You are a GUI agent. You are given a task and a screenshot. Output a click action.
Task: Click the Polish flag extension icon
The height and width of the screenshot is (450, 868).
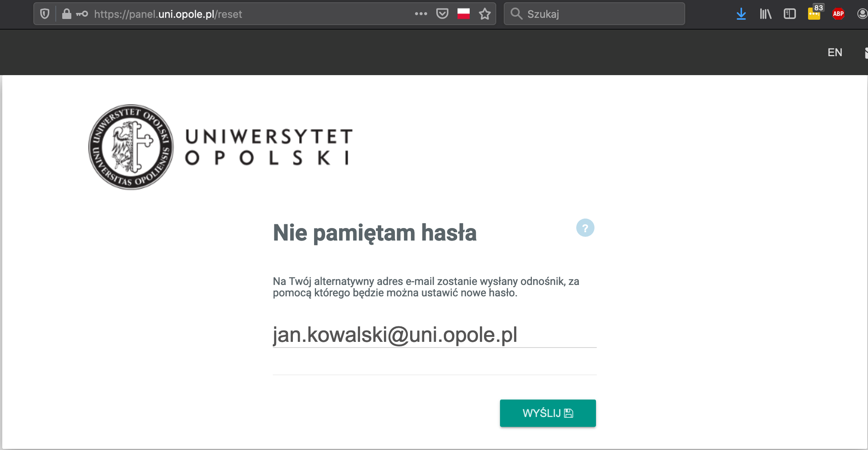pyautogui.click(x=463, y=14)
